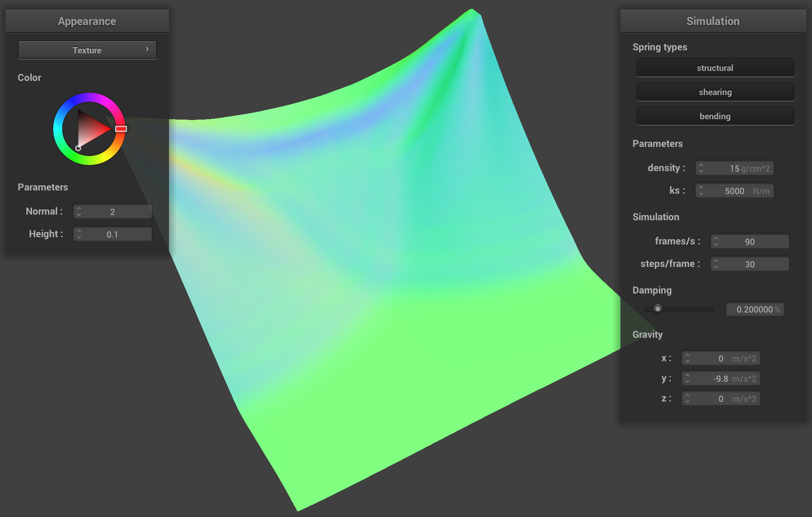
Task: Toggle the bending spring type
Action: (715, 116)
